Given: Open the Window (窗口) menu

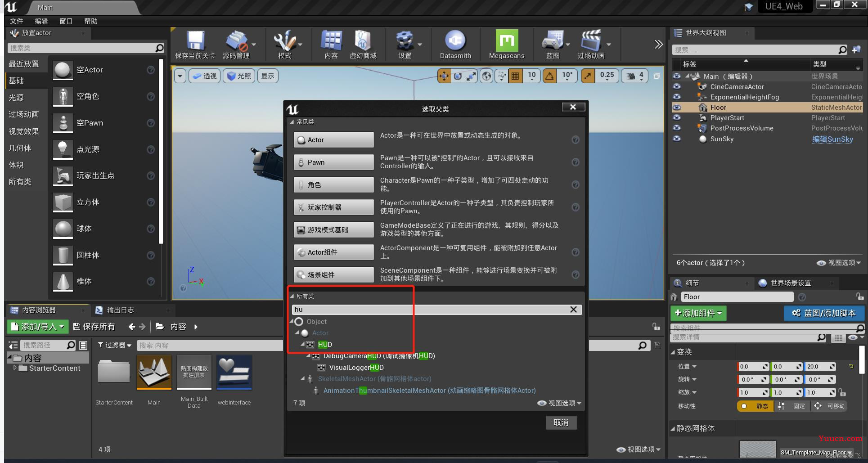Looking at the screenshot, I should tap(66, 21).
